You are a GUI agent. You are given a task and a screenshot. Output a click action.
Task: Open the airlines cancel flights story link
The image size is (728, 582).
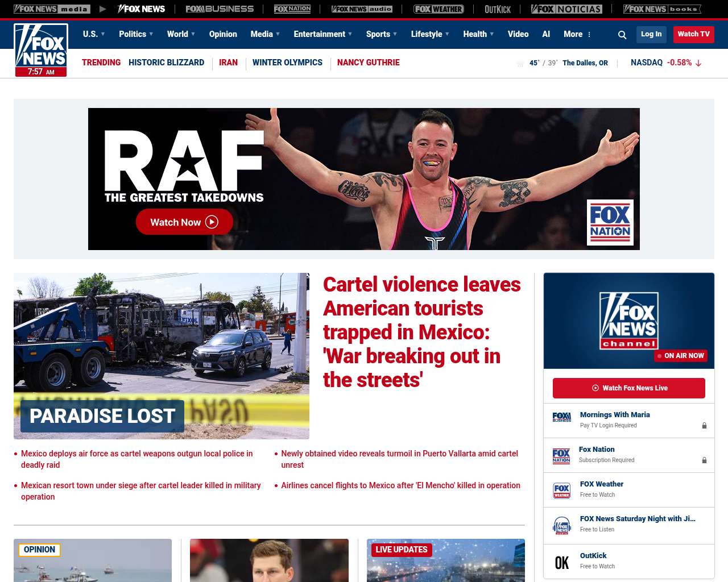point(401,485)
